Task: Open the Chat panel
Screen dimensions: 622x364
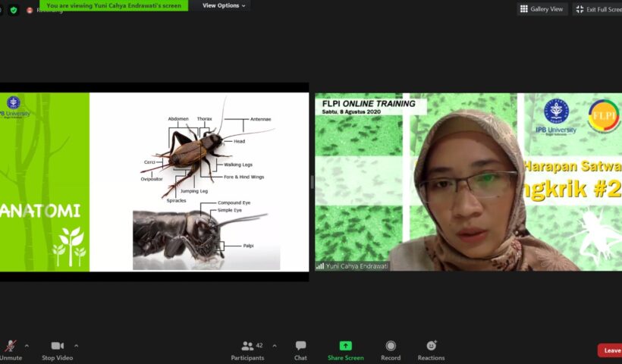Action: pos(300,349)
